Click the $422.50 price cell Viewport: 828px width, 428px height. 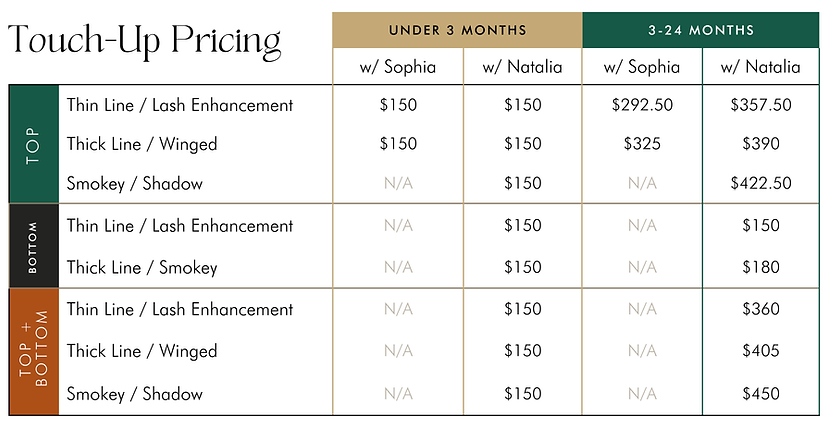coord(761,183)
